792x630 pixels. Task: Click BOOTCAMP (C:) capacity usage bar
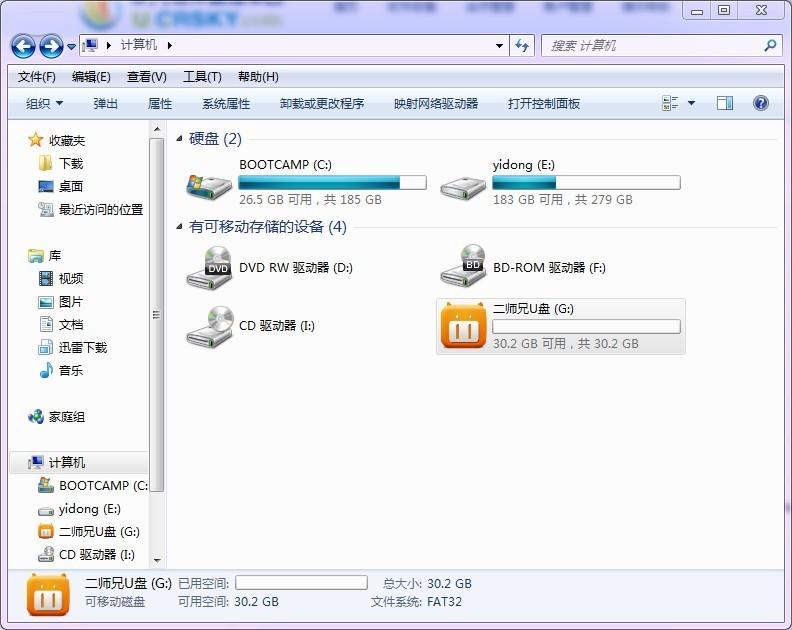tap(332, 182)
